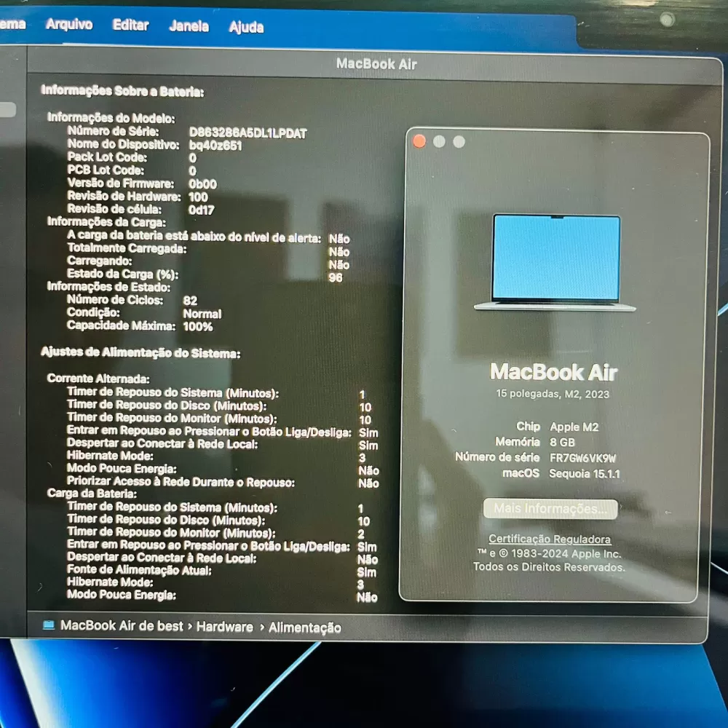
Task: Click the Estado da Carga (%) label
Action: pos(122,274)
